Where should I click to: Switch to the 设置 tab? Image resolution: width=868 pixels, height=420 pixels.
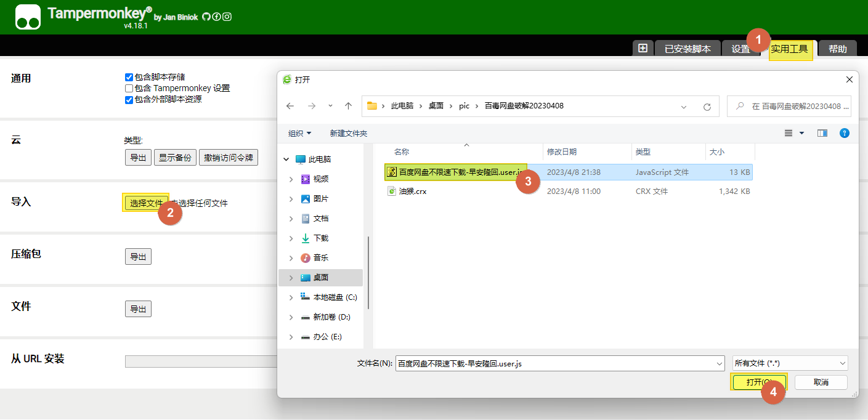740,49
